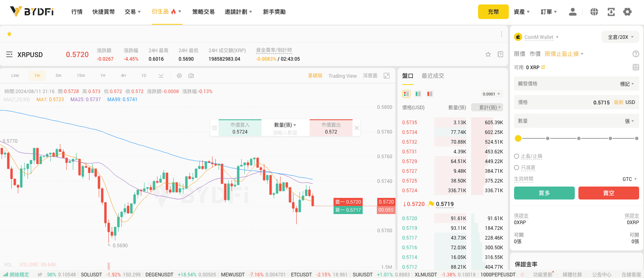Open the GTC time-in-force dropdown
Viewport: 644px width, 278px height.
coord(630,179)
